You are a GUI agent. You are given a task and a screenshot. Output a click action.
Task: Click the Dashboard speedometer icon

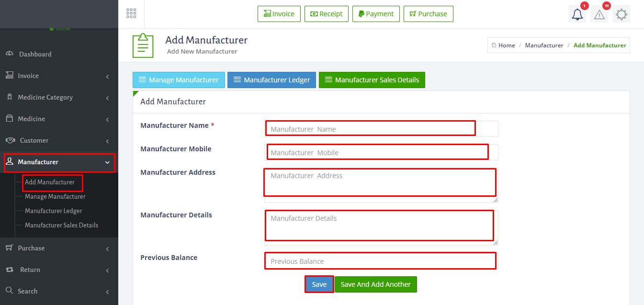[10, 54]
